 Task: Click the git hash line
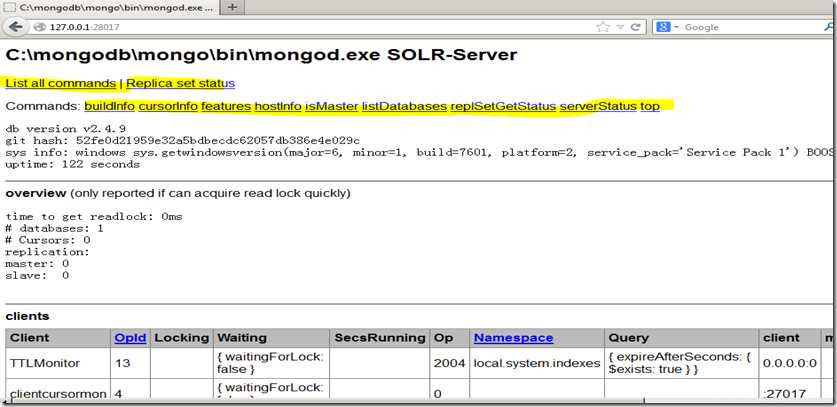(x=183, y=140)
